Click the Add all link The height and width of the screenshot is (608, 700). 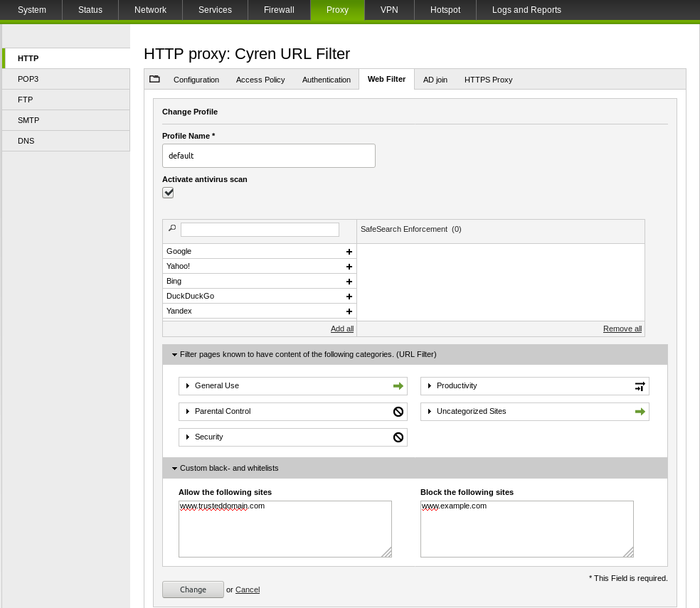(x=342, y=329)
